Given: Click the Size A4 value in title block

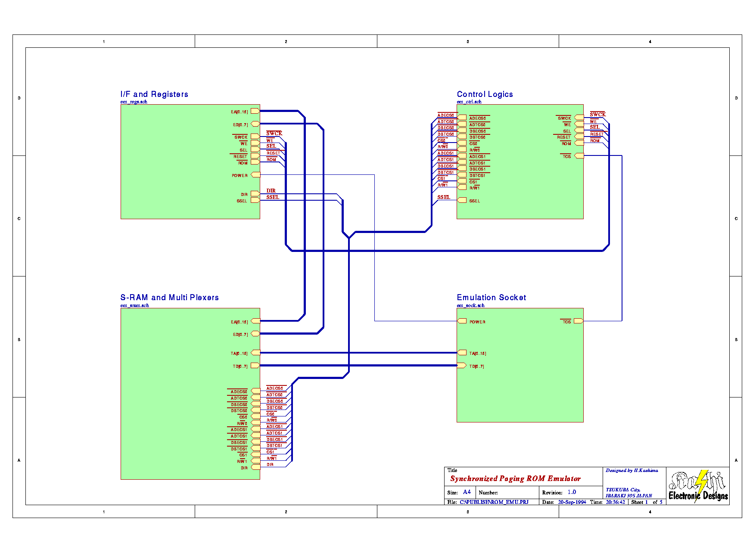Looking at the screenshot, I should (467, 492).
